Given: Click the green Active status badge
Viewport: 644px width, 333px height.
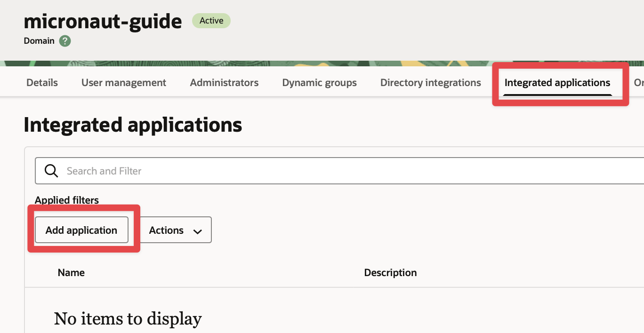Looking at the screenshot, I should pos(211,21).
